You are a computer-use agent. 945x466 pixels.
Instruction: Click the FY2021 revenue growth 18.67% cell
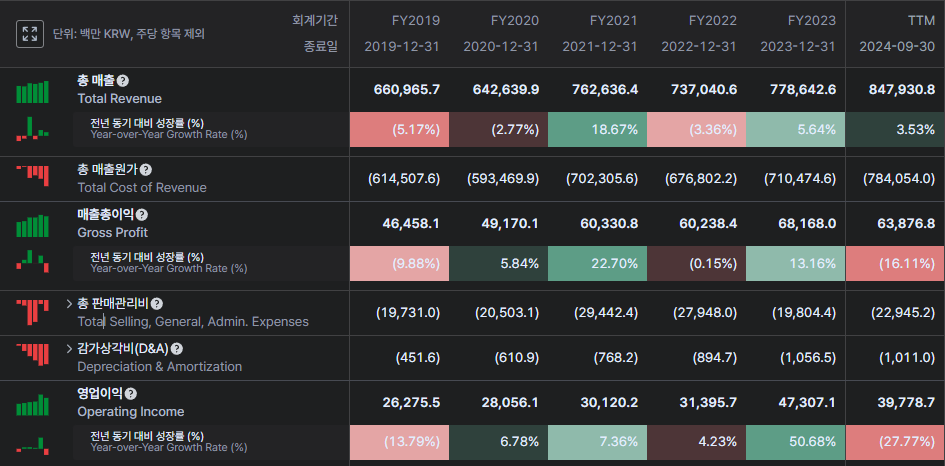597,130
